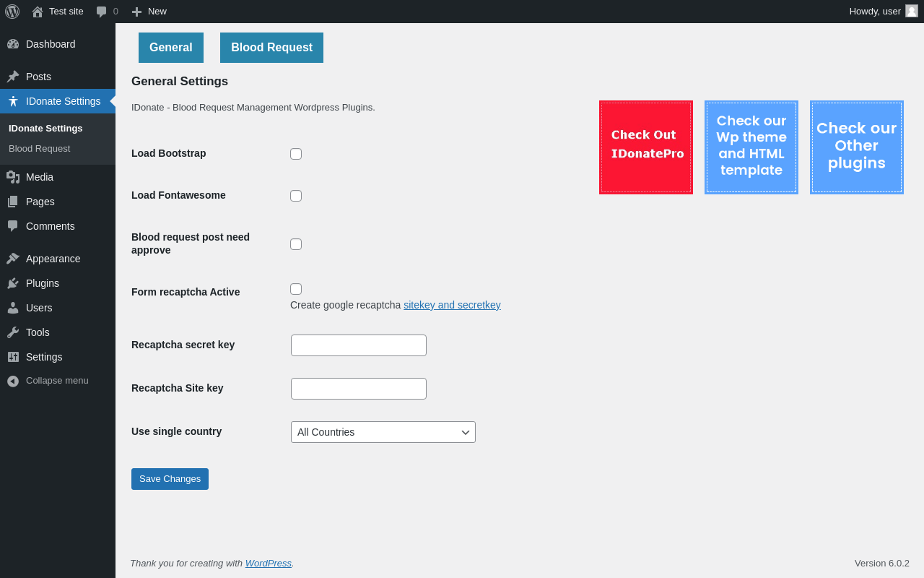Open the comments bubble icon in admin bar
924x578 pixels.
point(102,12)
